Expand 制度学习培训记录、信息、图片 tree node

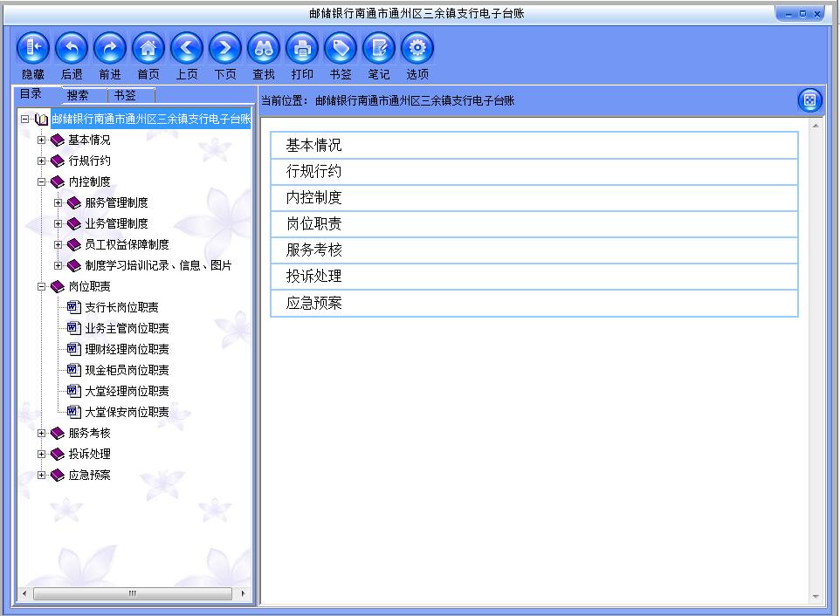coord(58,265)
